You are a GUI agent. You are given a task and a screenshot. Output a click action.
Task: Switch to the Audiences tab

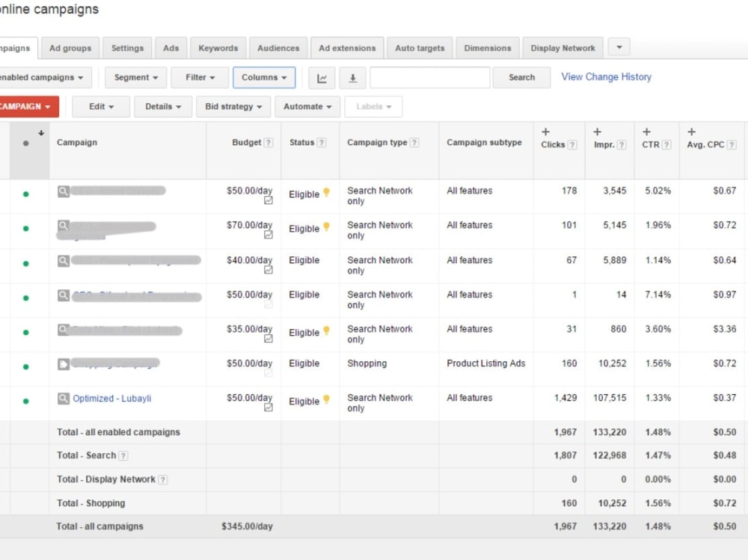(x=278, y=48)
